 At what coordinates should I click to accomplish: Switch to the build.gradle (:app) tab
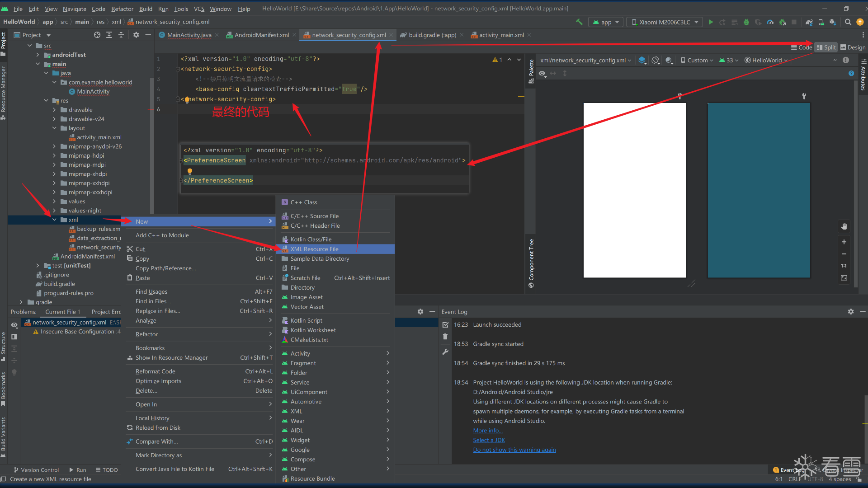432,35
